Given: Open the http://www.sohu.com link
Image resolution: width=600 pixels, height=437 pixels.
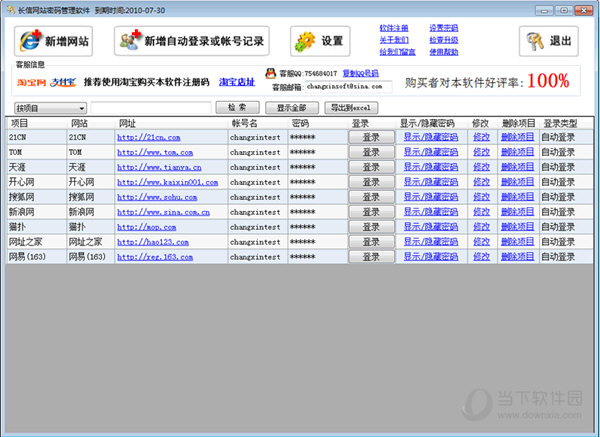Looking at the screenshot, I should 157,197.
